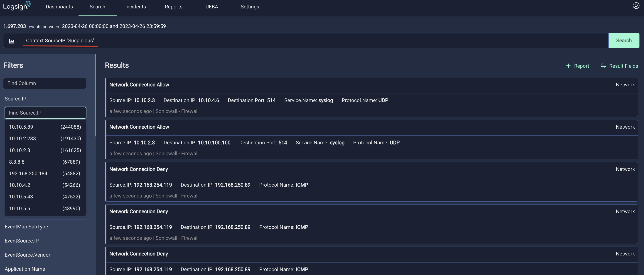644x275 pixels.
Task: Open the Dashboards tab
Action: tap(59, 7)
